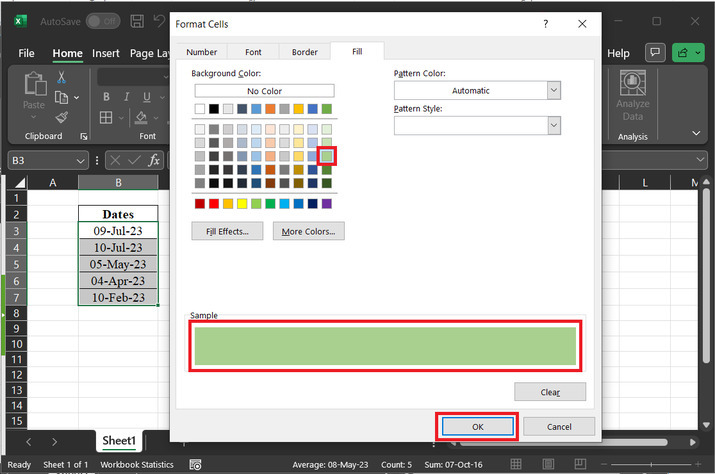Switch to Normal view in status bar
This screenshot has width=715, height=474.
516,464
